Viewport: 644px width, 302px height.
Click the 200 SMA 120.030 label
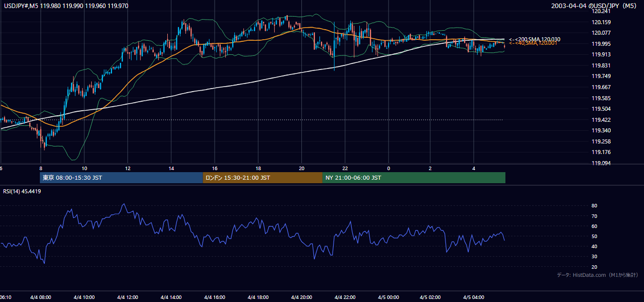(535, 39)
